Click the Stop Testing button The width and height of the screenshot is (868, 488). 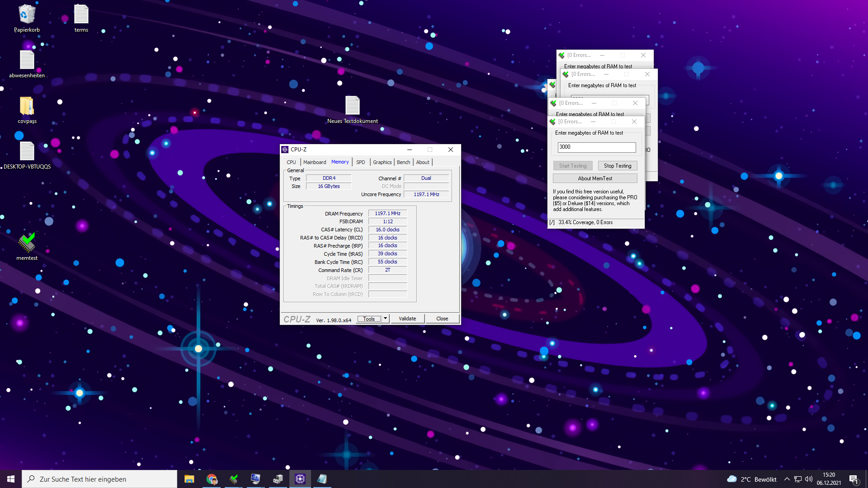tap(617, 166)
